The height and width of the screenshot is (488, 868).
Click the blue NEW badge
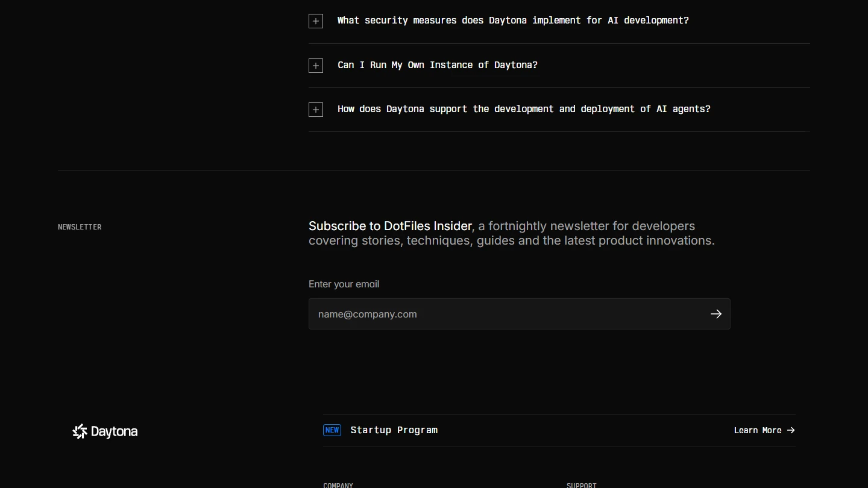(x=332, y=430)
